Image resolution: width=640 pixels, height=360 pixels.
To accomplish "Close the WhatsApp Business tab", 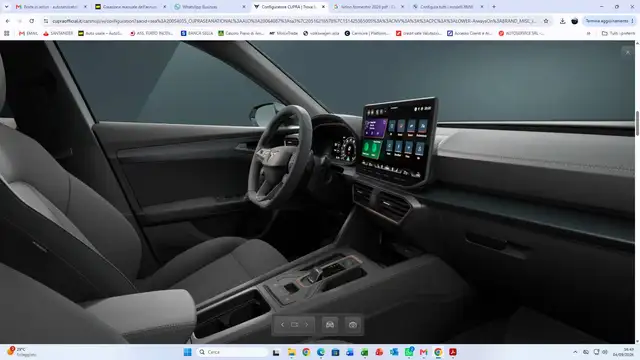I will pyautogui.click(x=244, y=7).
